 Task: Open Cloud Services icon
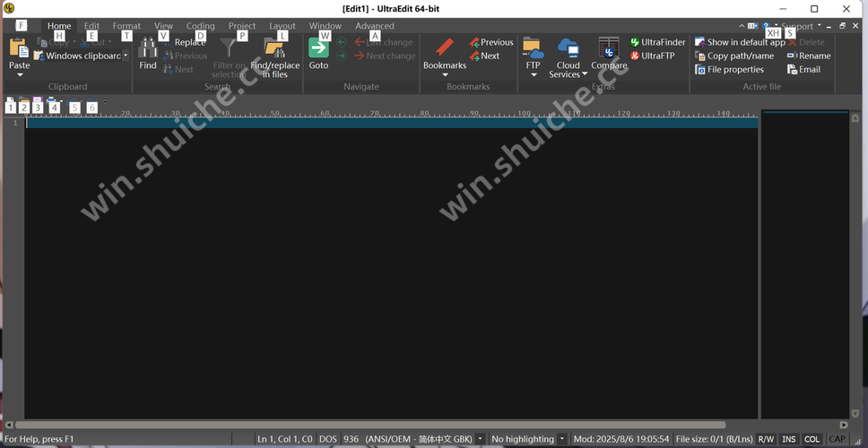coord(568,48)
